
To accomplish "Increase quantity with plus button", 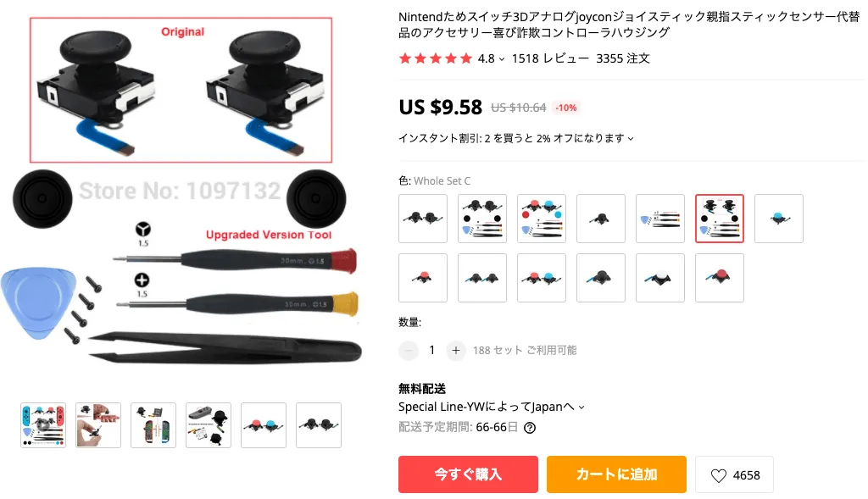I will point(455,350).
